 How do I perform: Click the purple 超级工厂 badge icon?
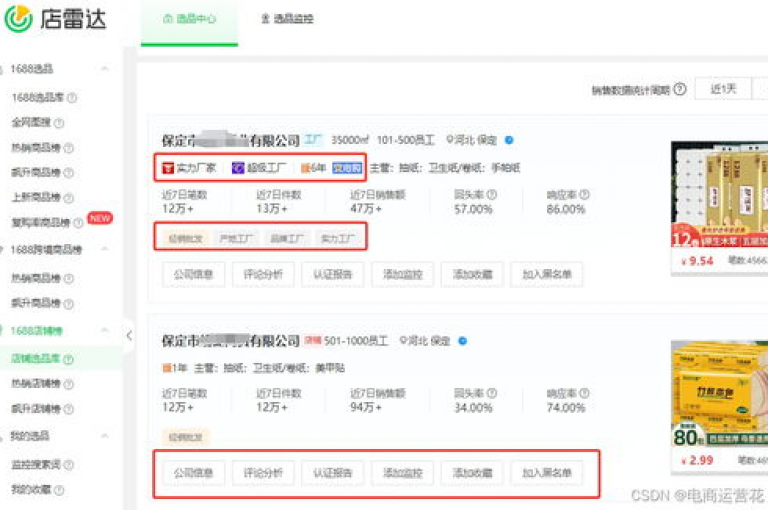point(238,168)
